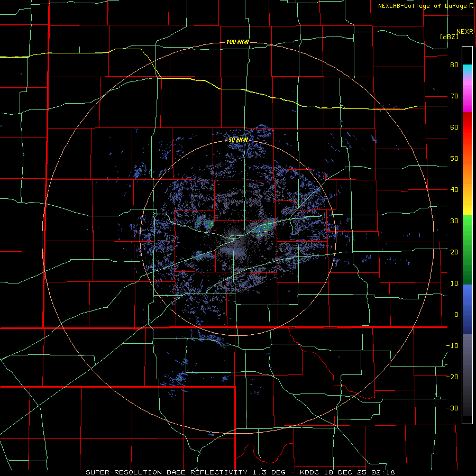Click the 0 value on dBZ scale

pos(456,315)
